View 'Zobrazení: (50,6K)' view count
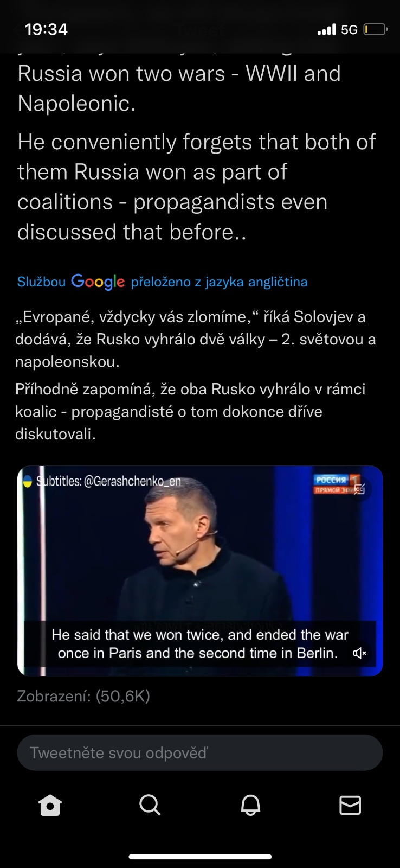 [x=83, y=696]
